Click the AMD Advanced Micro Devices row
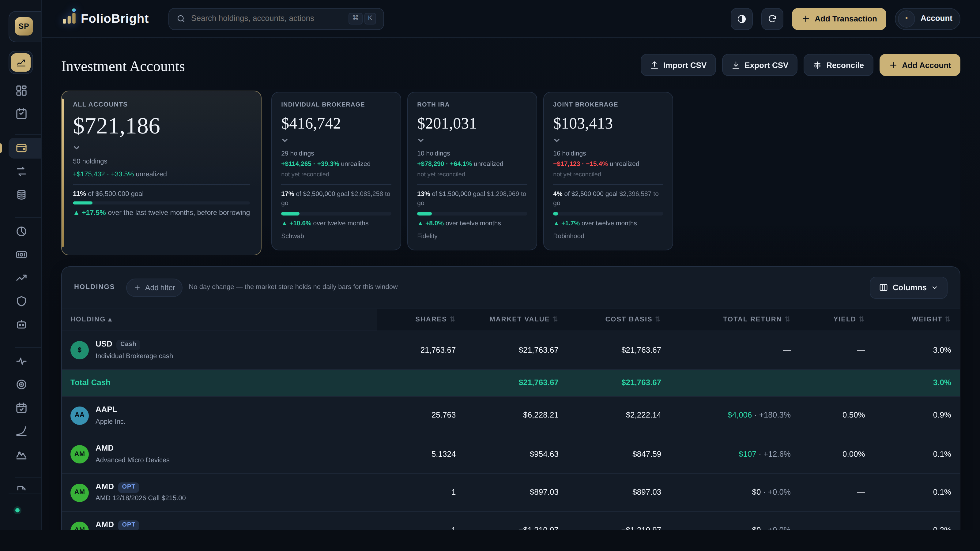980x551 pixels. pyautogui.click(x=511, y=454)
